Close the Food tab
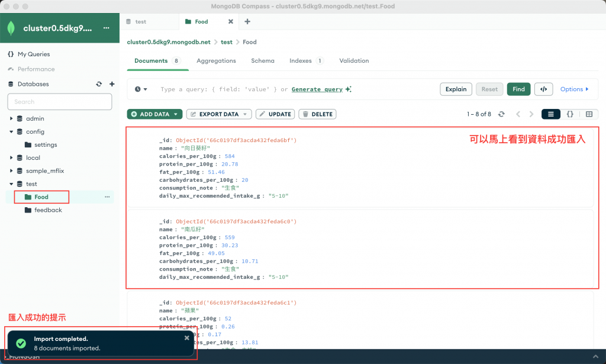The width and height of the screenshot is (606, 364). [231, 22]
